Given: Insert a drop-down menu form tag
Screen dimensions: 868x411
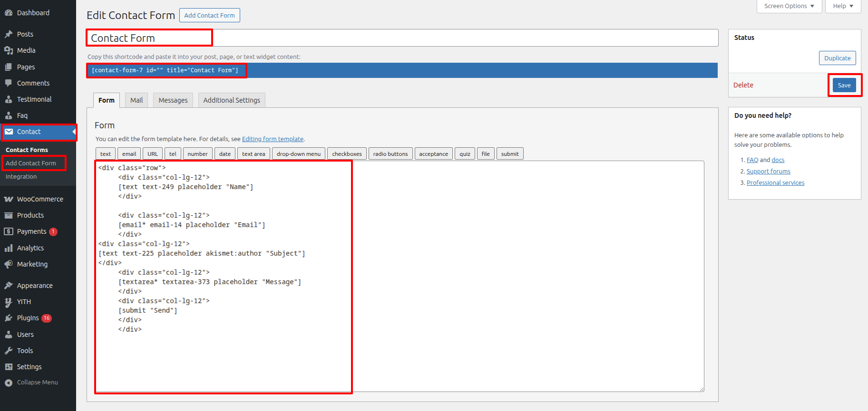Looking at the screenshot, I should tap(299, 154).
